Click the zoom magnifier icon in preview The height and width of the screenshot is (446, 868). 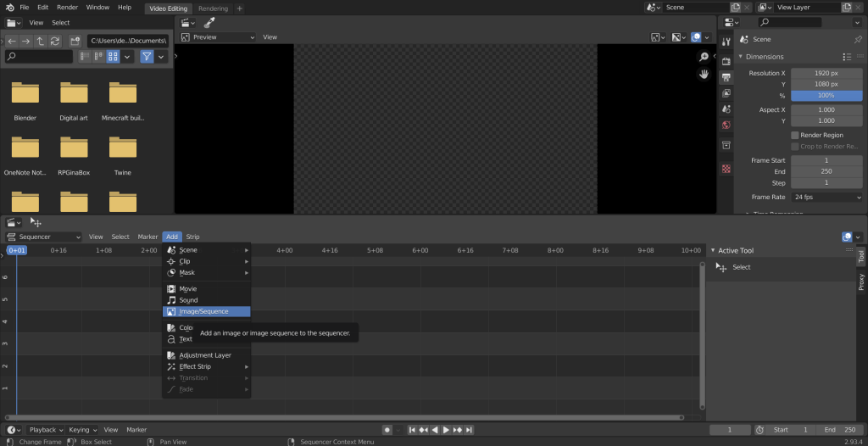click(704, 57)
